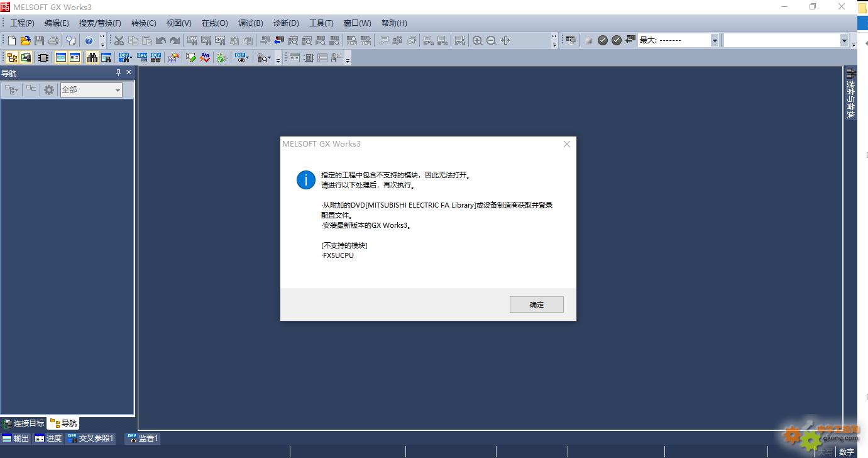Confirm the dialog with 确定 button

[537, 304]
